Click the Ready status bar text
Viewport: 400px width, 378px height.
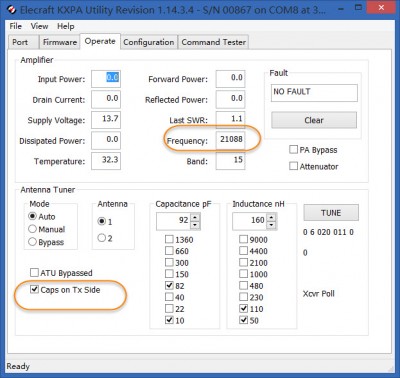tap(18, 366)
